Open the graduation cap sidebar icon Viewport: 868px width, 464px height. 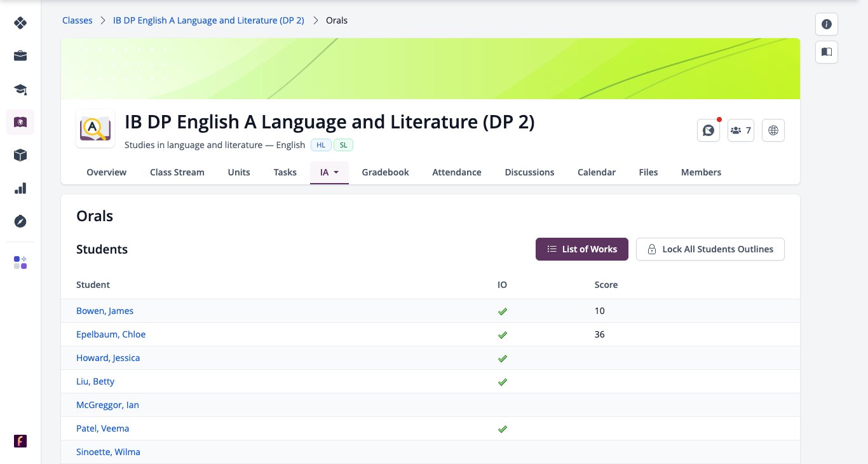tap(20, 89)
